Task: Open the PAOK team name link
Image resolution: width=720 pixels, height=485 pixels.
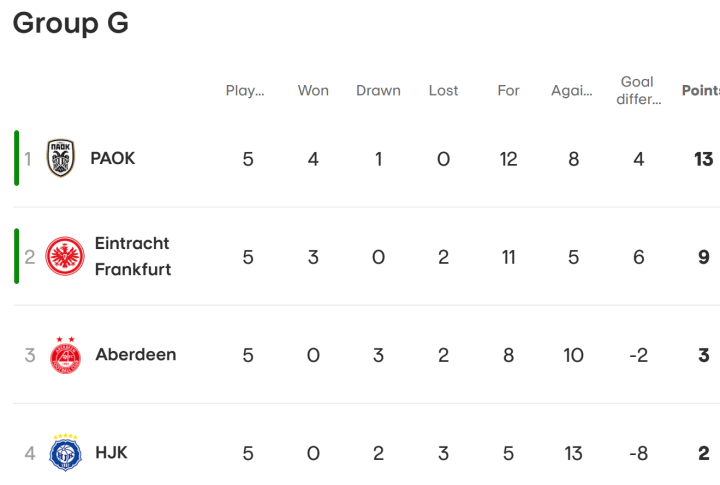Action: (x=112, y=158)
